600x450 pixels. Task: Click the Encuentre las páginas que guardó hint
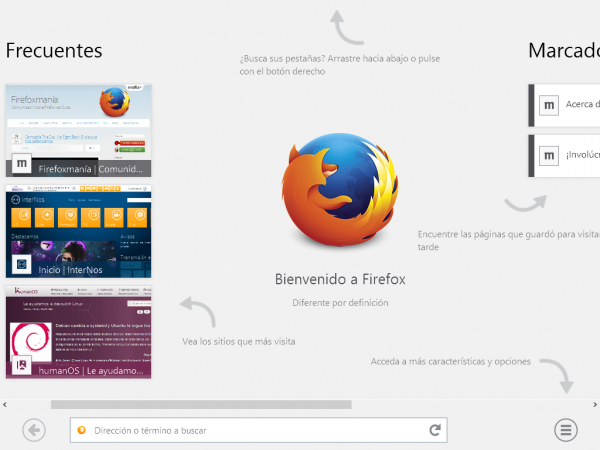click(x=509, y=240)
